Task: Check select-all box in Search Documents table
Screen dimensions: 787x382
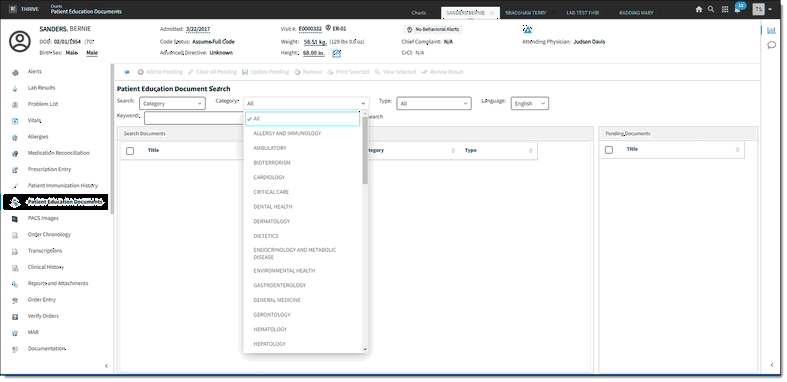Action: coord(130,151)
